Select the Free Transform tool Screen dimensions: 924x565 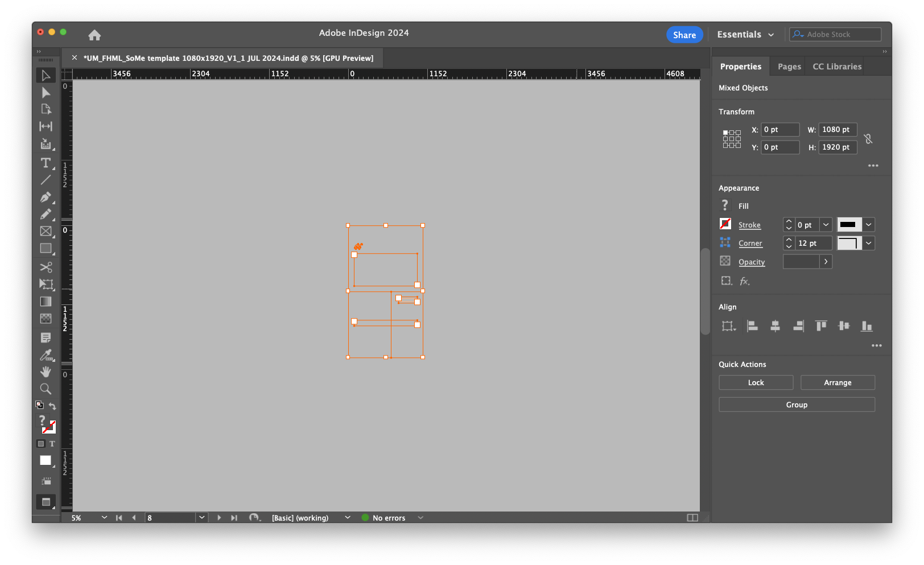pos(46,284)
